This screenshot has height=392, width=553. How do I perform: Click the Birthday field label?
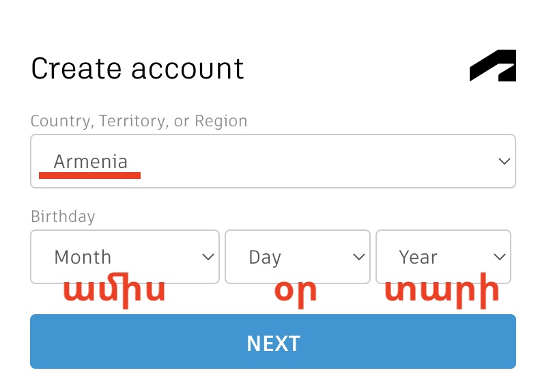(x=63, y=217)
